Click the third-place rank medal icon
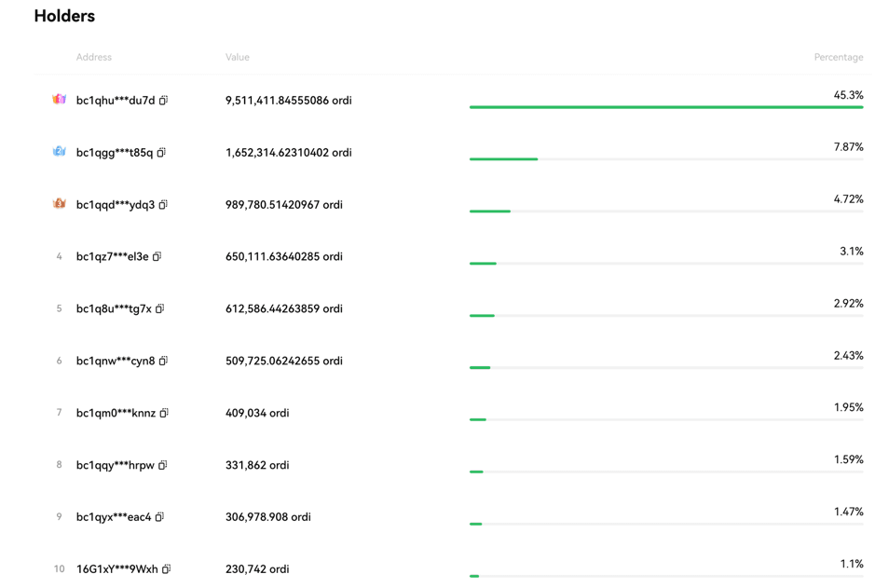This screenshot has width=875, height=588. coord(59,203)
